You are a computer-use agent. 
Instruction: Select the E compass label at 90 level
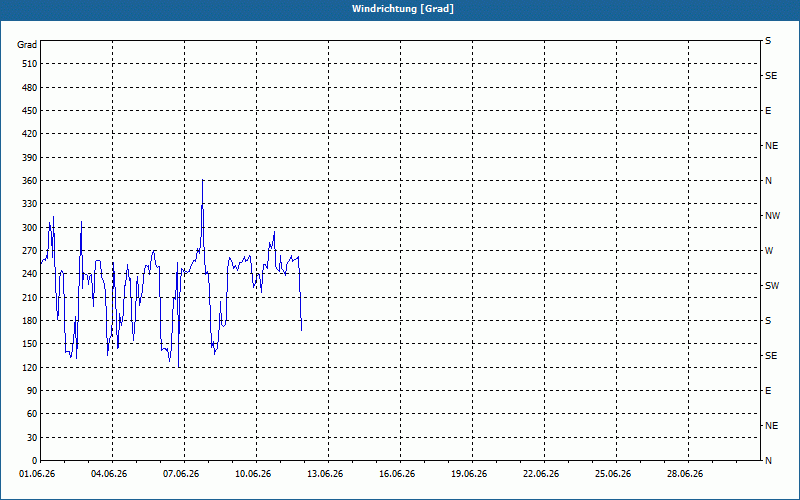point(768,391)
